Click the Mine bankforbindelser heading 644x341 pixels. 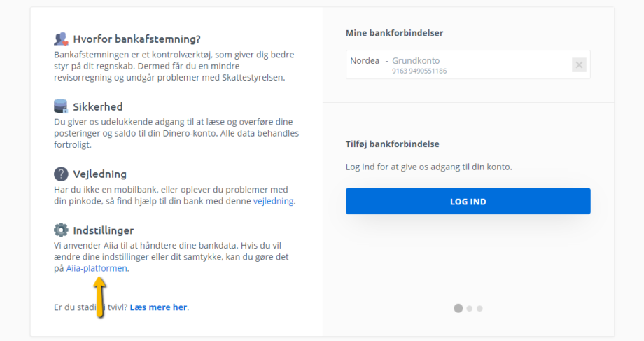point(394,33)
